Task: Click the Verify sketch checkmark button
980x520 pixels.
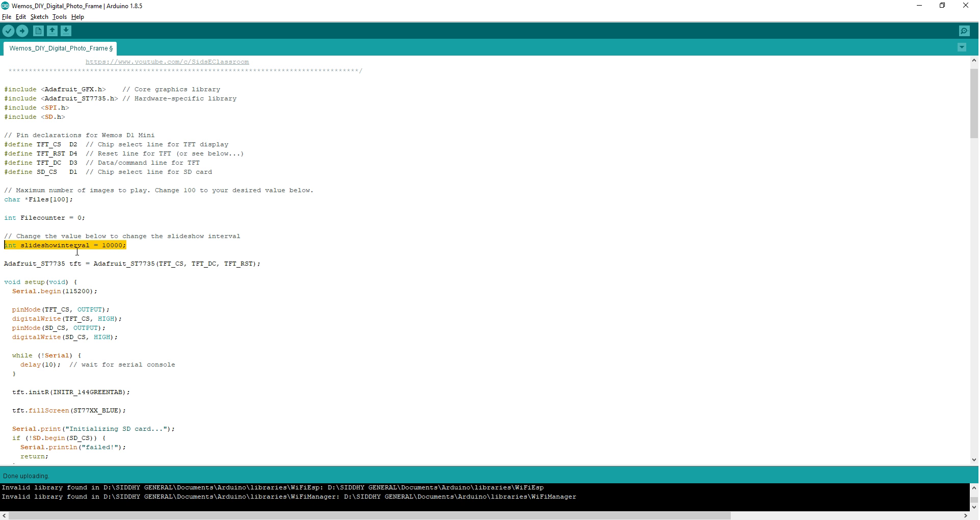Action: pyautogui.click(x=8, y=31)
